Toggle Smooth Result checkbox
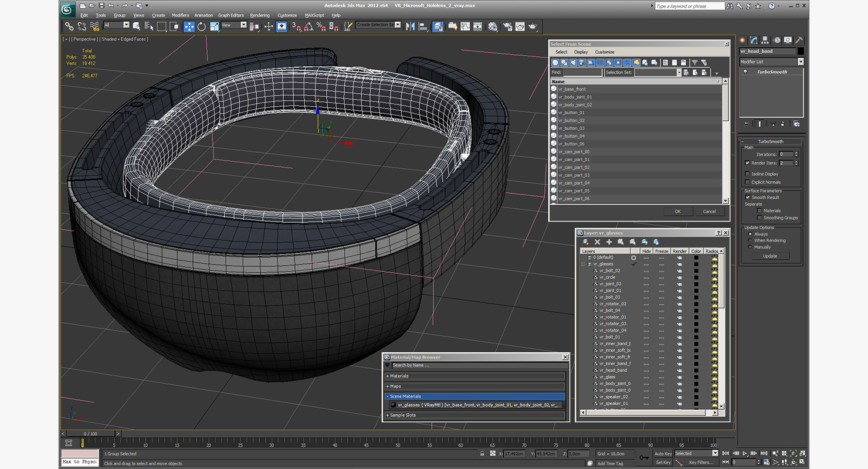 [747, 198]
